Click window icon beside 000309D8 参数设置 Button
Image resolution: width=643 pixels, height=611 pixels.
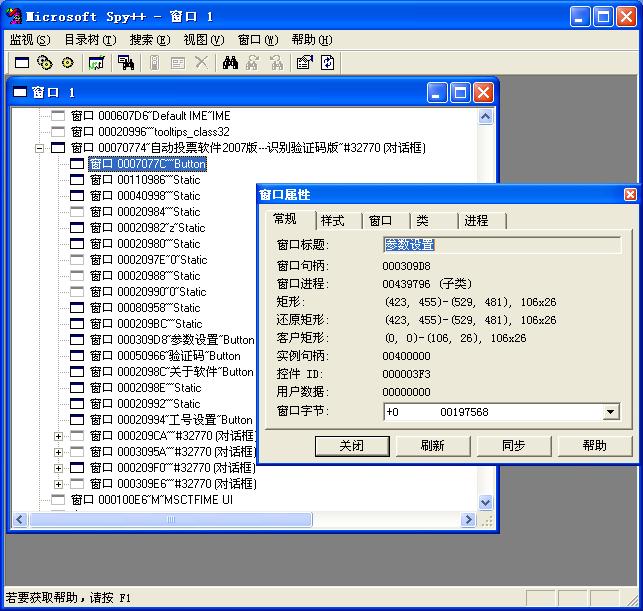click(x=77, y=340)
